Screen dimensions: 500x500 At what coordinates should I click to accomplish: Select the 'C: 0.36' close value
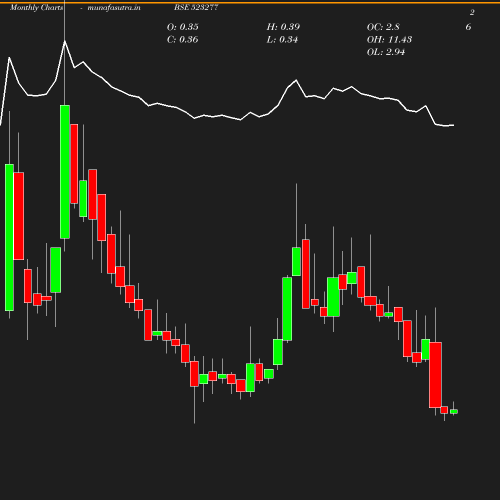(x=183, y=40)
